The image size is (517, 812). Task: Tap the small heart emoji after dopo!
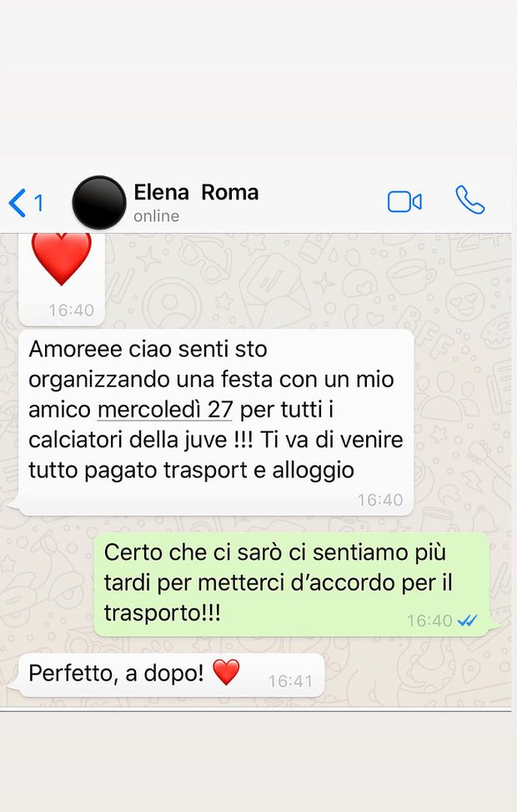pos(226,672)
